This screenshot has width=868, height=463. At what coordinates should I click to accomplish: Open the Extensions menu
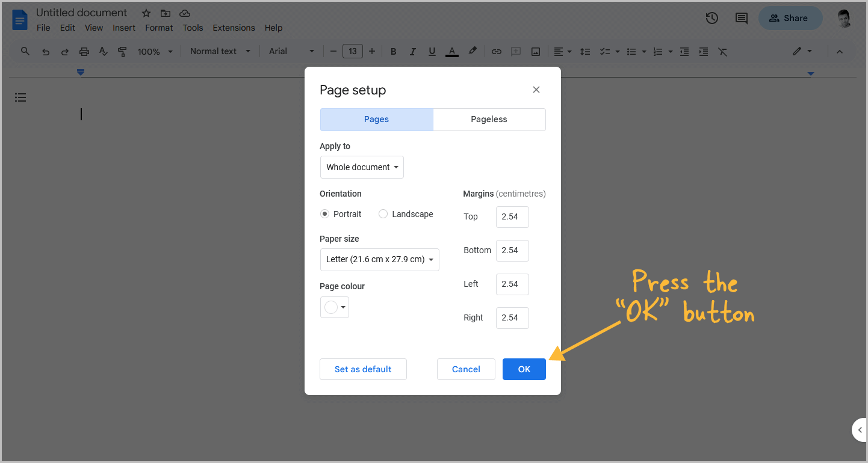(x=234, y=28)
